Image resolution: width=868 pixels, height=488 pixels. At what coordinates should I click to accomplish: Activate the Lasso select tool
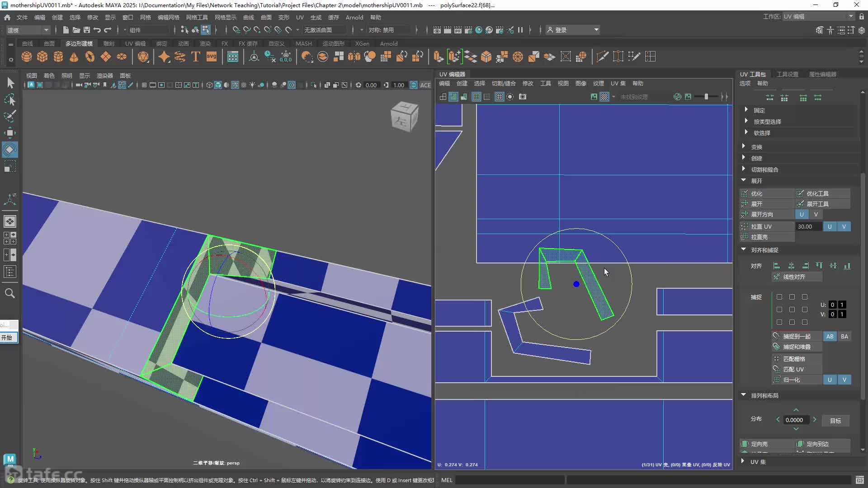click(10, 99)
